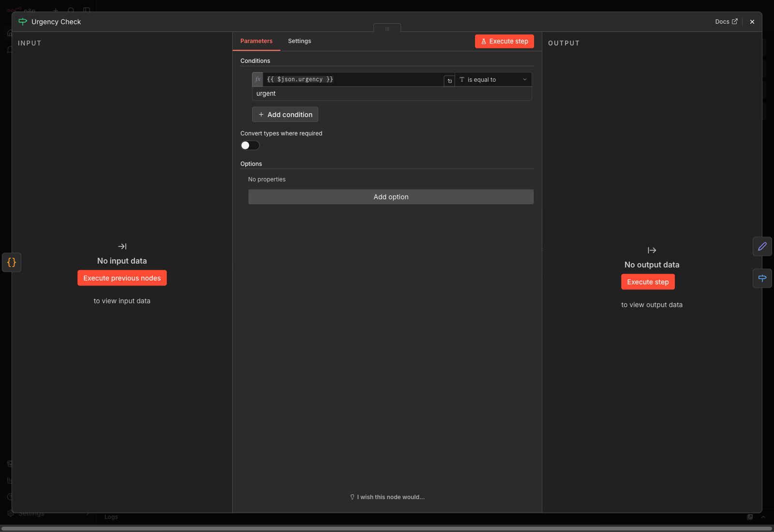Open the 'is equal to' operator dropdown

coord(493,80)
